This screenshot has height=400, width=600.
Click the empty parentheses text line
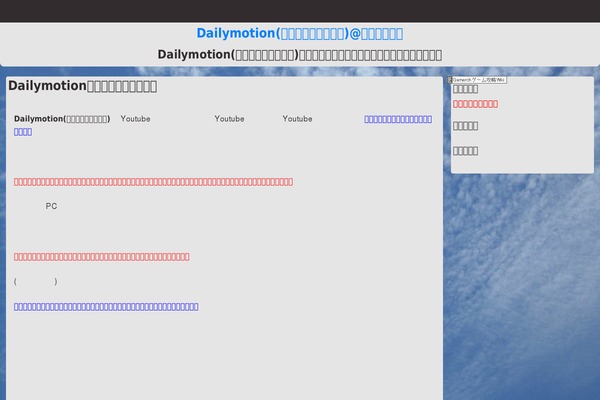36,281
